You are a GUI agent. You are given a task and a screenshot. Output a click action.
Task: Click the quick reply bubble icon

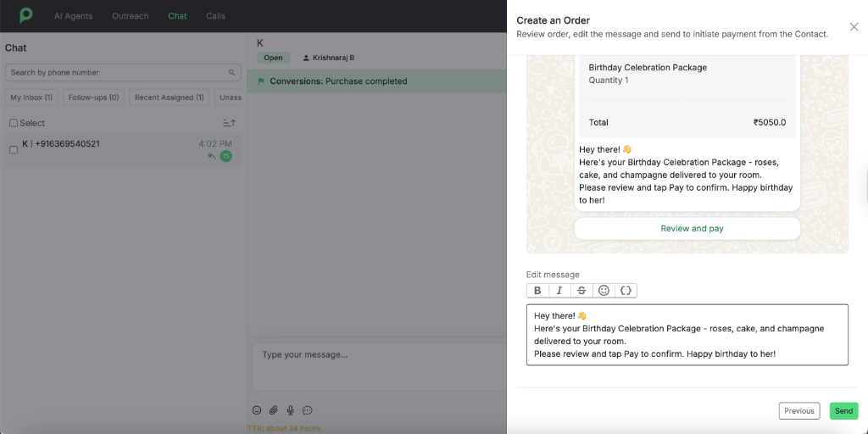[308, 410]
